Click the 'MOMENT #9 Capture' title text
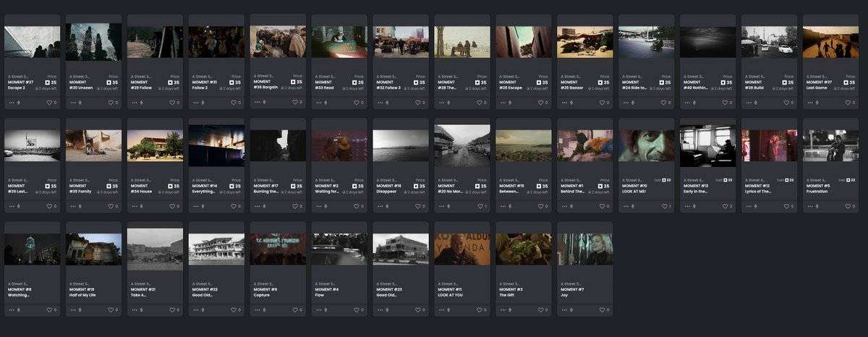Image resolution: width=868 pixels, height=337 pixels. pos(266,292)
